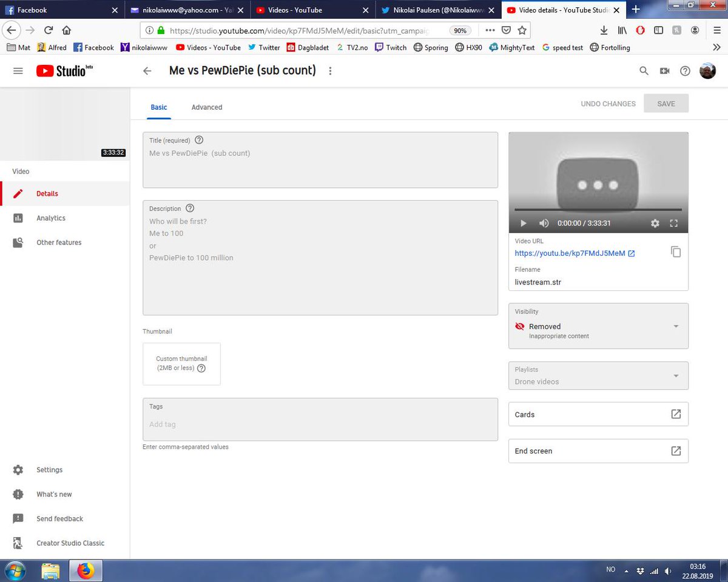Open Settings in the sidebar
This screenshot has height=582, width=728.
pyautogui.click(x=65, y=470)
